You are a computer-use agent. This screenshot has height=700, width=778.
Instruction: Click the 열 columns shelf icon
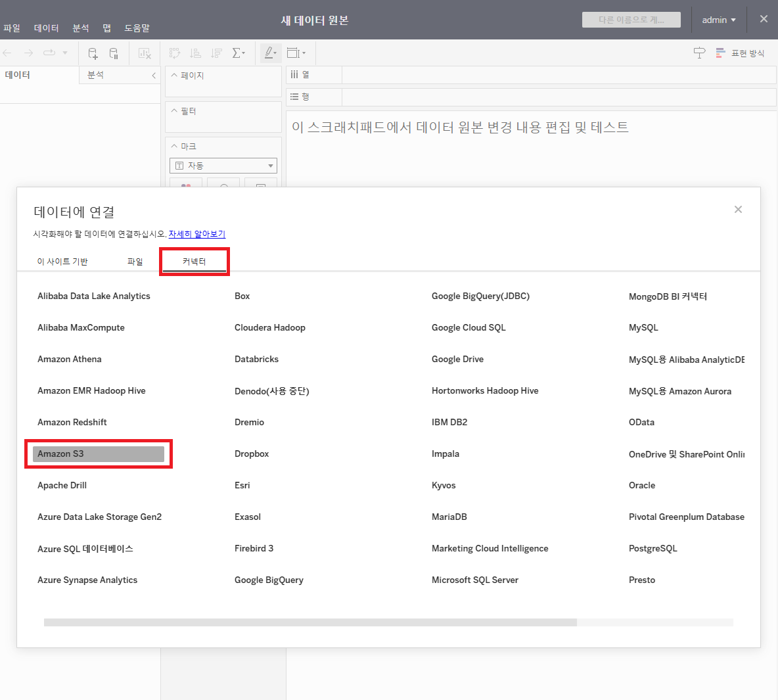tap(295, 74)
